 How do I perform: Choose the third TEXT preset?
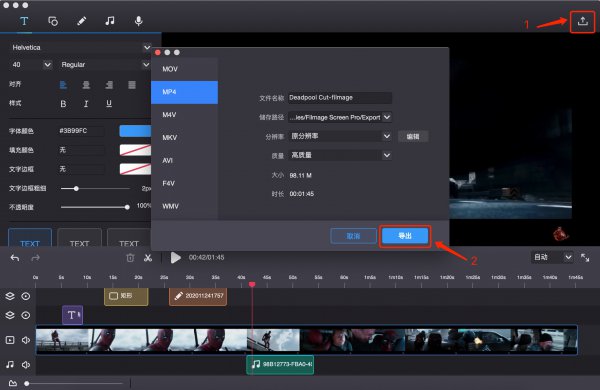coord(129,238)
